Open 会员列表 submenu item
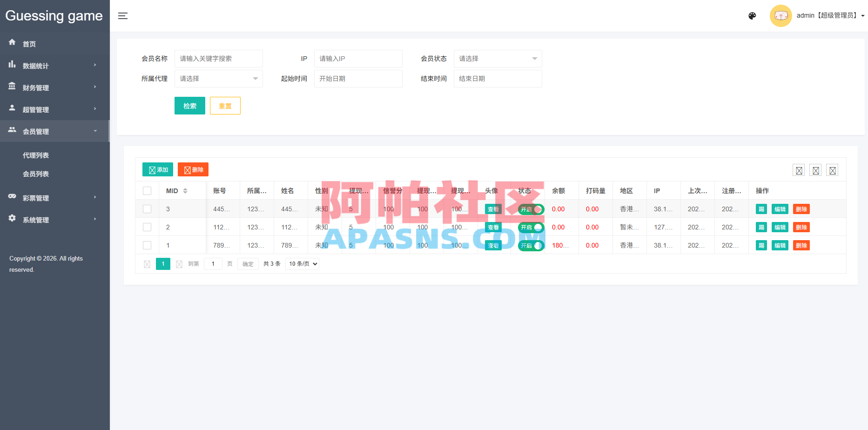Viewport: 868px width, 430px height. [x=36, y=174]
